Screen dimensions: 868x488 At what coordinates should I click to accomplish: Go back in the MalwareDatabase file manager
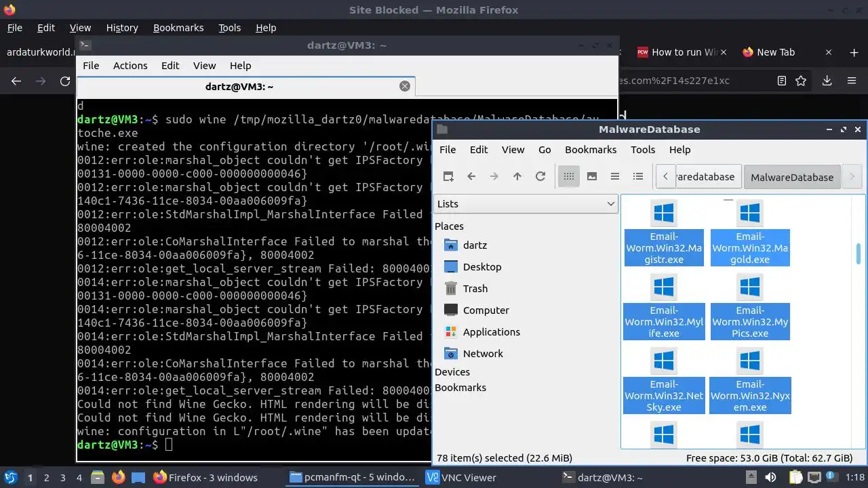[471, 176]
